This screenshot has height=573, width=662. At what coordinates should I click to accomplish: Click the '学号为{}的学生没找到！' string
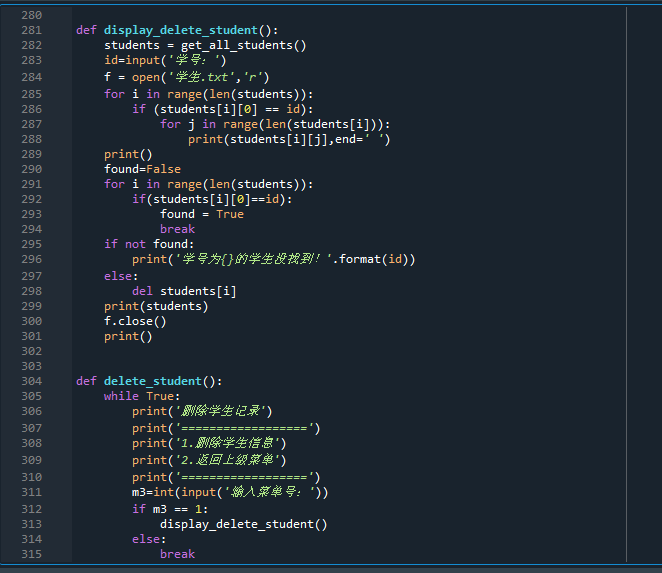pos(253,259)
